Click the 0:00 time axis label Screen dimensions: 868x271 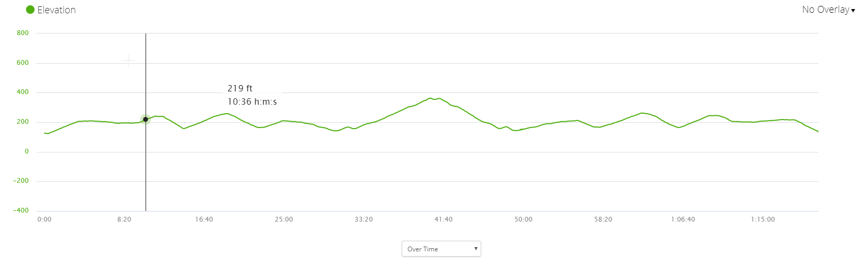[x=45, y=219]
